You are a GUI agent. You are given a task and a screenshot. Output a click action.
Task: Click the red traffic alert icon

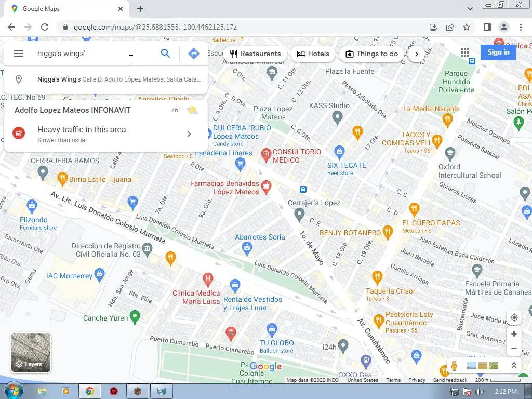[x=19, y=133]
